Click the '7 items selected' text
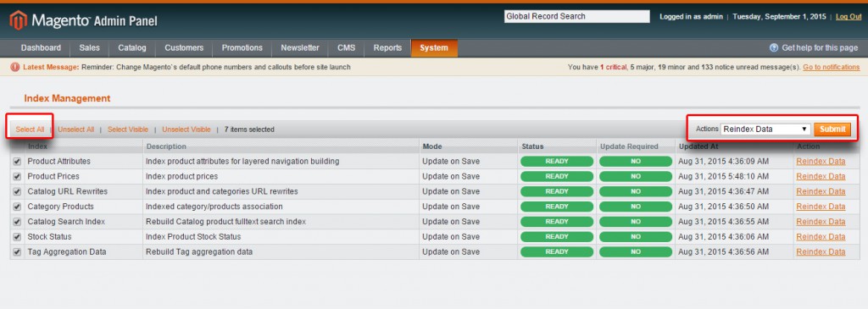The height and width of the screenshot is (309, 868). point(249,130)
